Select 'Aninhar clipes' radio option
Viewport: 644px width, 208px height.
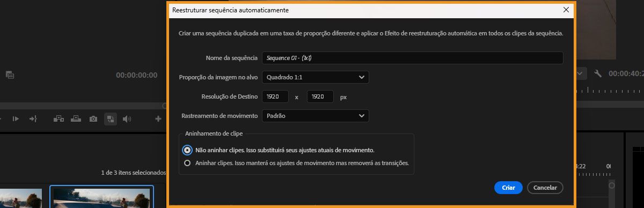(187, 164)
